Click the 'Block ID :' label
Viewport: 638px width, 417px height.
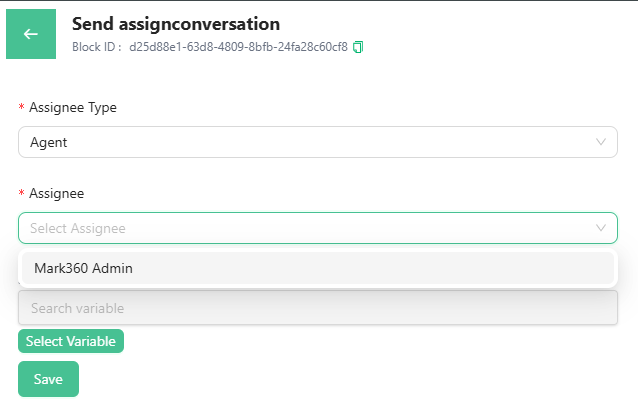97,47
